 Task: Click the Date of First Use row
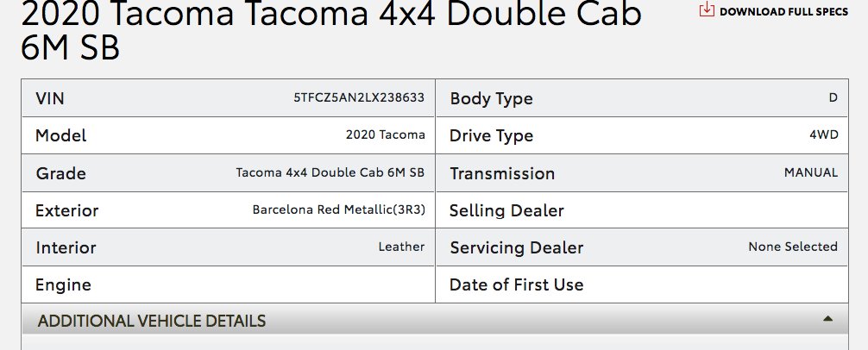pyautogui.click(x=642, y=284)
